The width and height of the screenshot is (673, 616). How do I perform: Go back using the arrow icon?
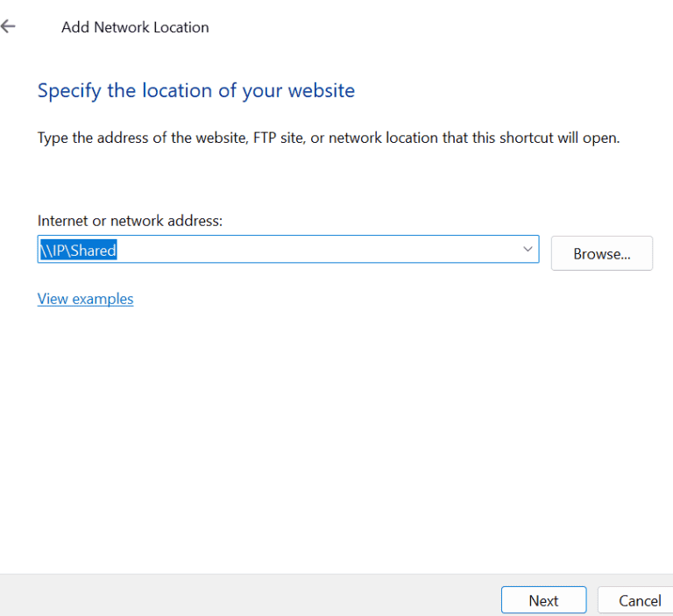[9, 27]
